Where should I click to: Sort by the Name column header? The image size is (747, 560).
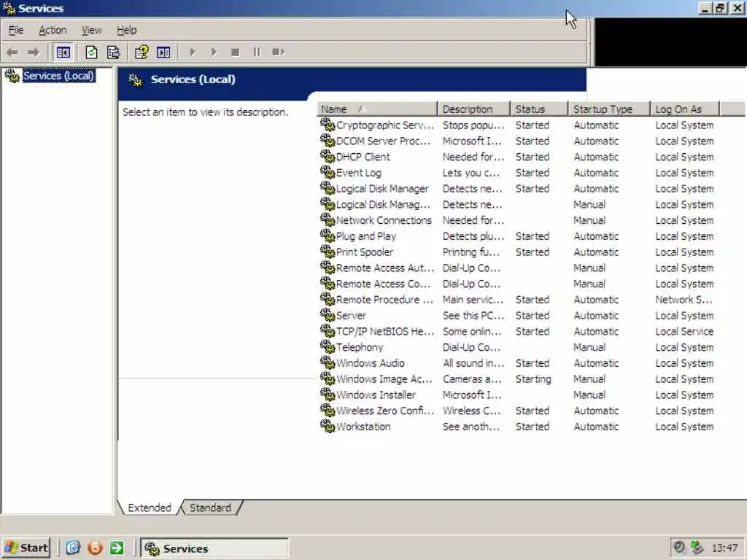(x=377, y=109)
